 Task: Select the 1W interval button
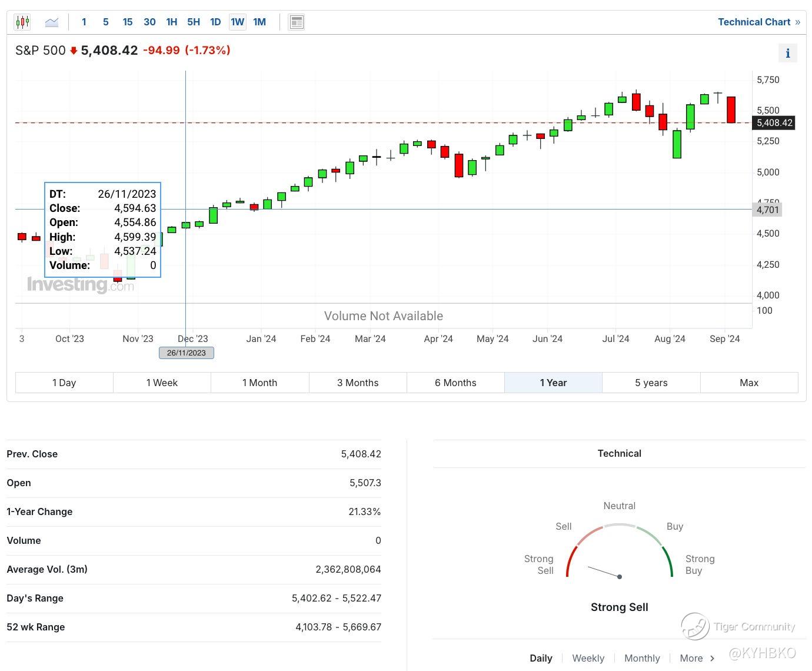coord(237,22)
